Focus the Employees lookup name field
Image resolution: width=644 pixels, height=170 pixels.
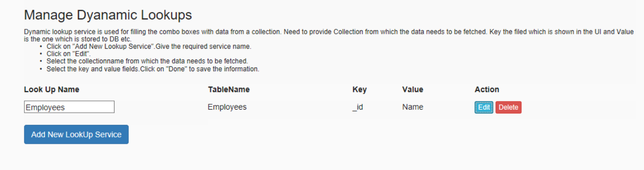[69, 107]
